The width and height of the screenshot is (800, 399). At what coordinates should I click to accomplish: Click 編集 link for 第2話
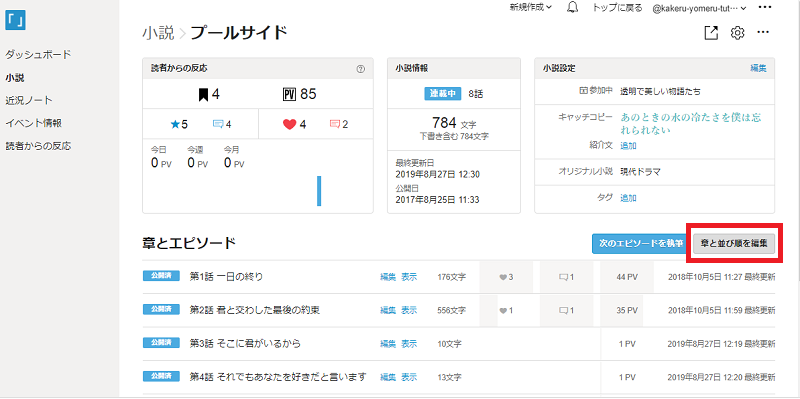coord(388,310)
